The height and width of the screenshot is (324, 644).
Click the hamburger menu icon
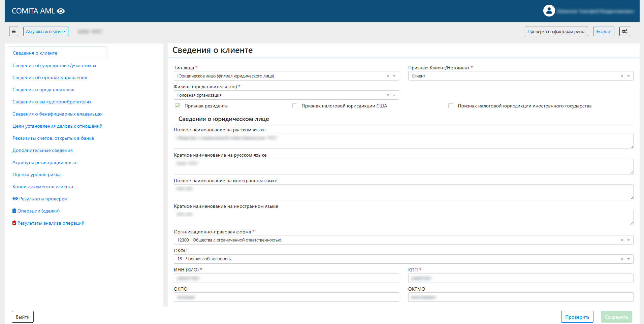pos(13,31)
